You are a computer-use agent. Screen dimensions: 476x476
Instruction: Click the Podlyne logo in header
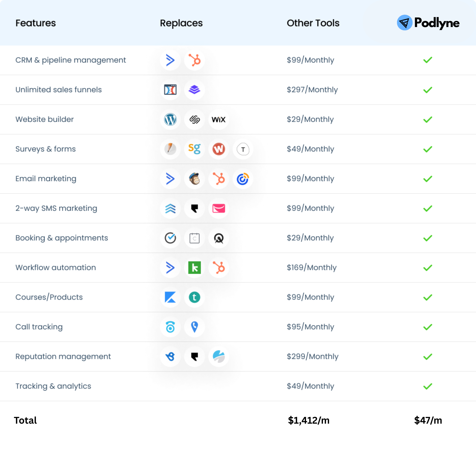pos(428,23)
